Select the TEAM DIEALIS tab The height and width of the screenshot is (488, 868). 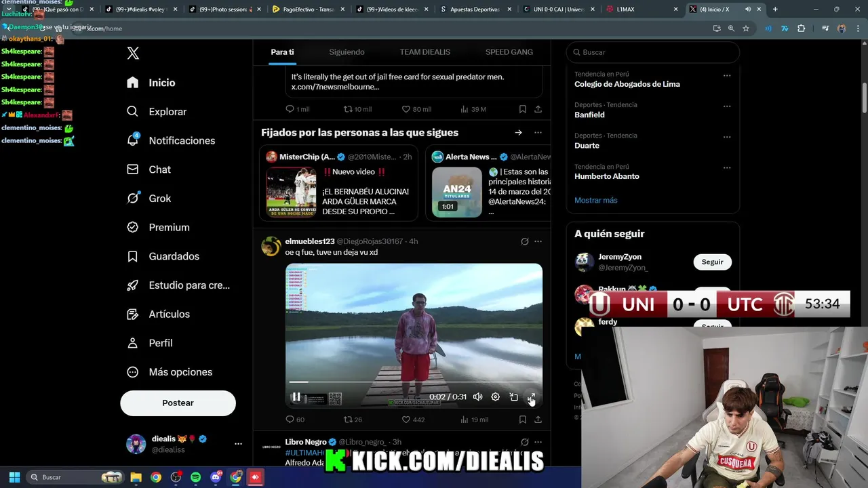[x=425, y=52]
